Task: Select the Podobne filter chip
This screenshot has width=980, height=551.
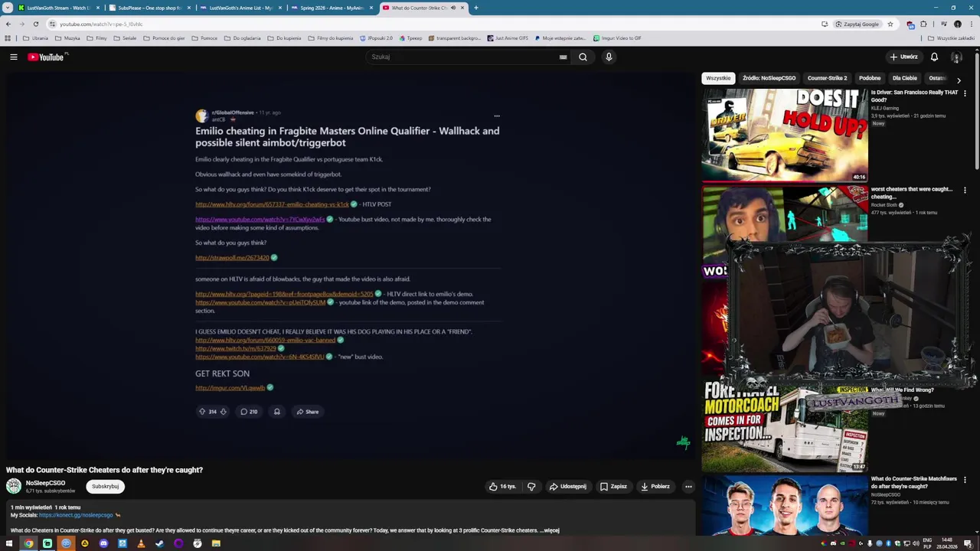Action: (870, 78)
